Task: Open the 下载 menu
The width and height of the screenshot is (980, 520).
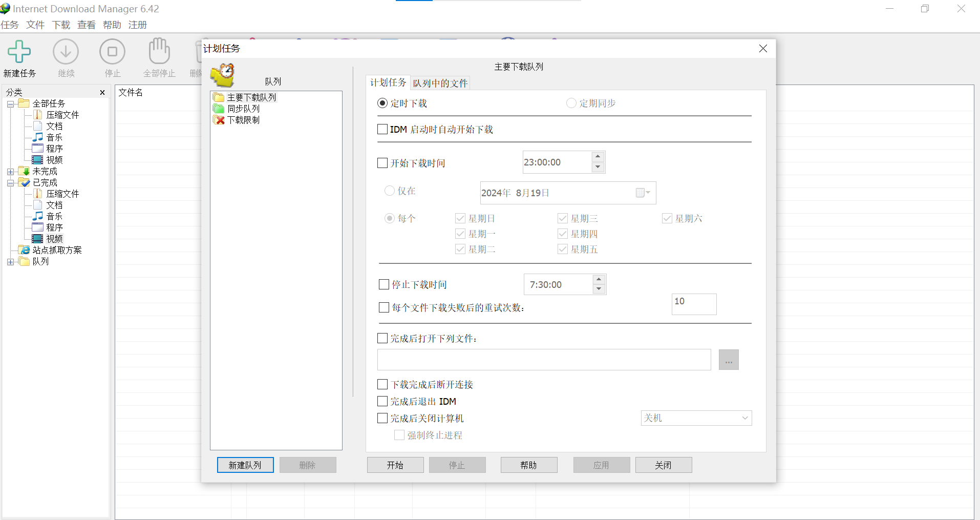Action: click(60, 25)
